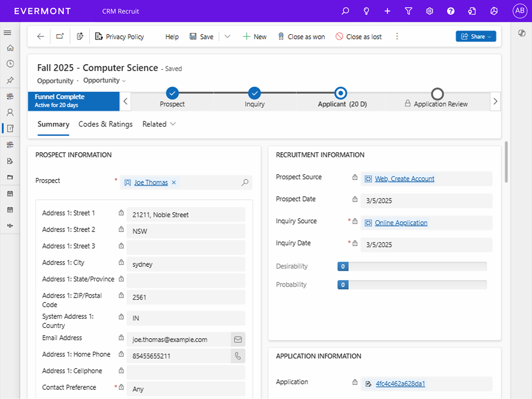Select the Applicant stage circle
The width and height of the screenshot is (532, 399).
click(x=341, y=93)
